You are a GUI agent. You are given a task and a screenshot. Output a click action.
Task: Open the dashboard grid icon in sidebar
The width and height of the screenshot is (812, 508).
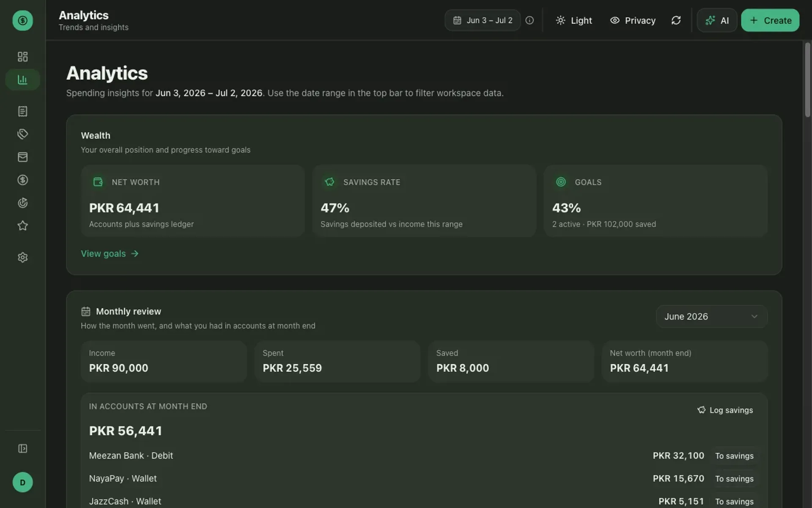click(22, 57)
